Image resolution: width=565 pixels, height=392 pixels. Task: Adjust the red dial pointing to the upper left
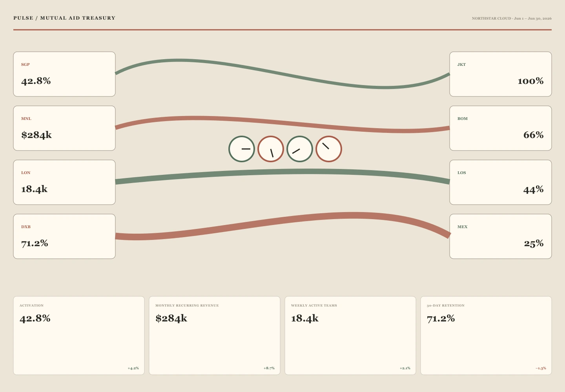click(x=329, y=149)
